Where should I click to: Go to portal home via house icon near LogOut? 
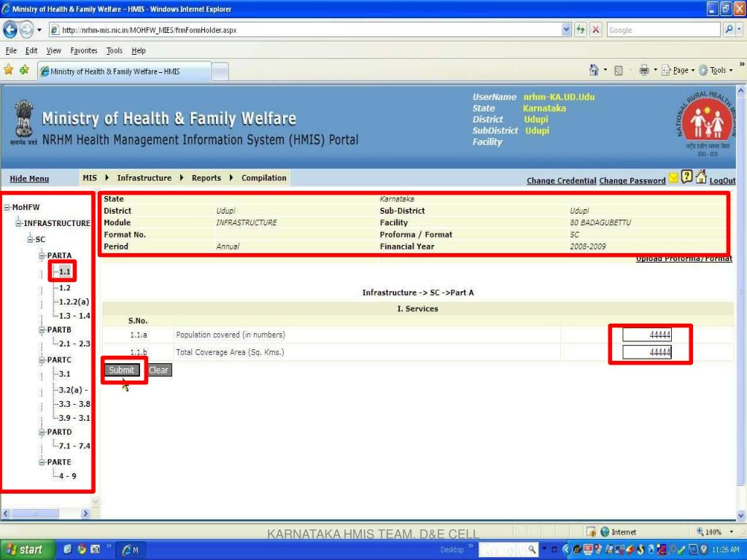coord(701,177)
